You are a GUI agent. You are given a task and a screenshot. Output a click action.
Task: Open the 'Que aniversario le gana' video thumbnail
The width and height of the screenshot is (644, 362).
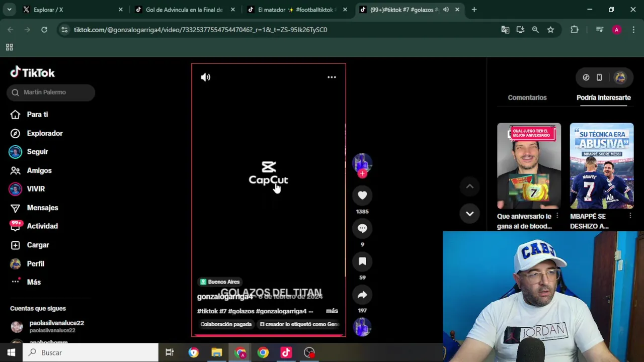pyautogui.click(x=529, y=165)
